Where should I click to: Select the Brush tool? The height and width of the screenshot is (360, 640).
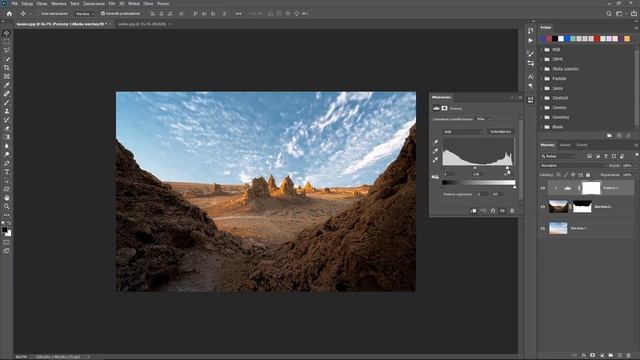[7, 102]
